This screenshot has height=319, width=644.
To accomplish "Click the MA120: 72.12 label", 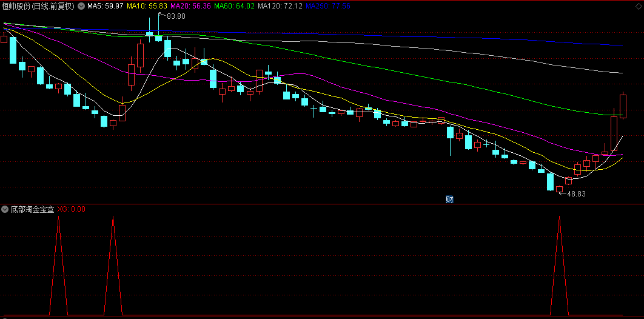I will pos(280,6).
